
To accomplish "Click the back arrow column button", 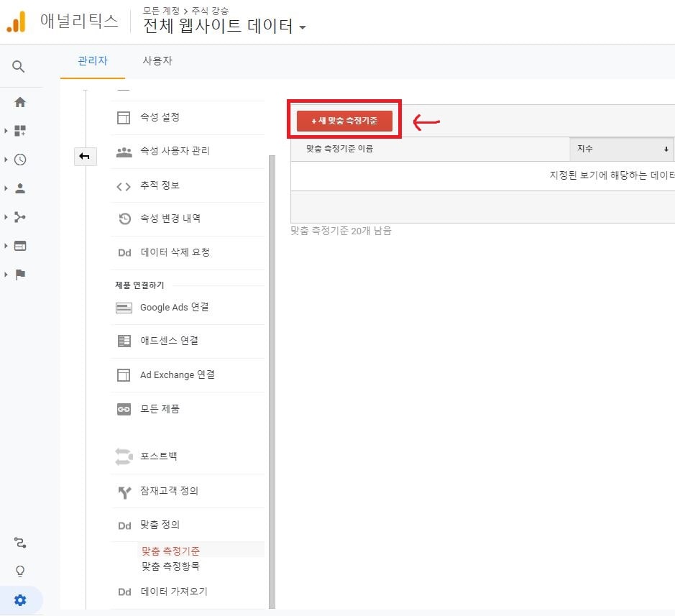I will (85, 156).
